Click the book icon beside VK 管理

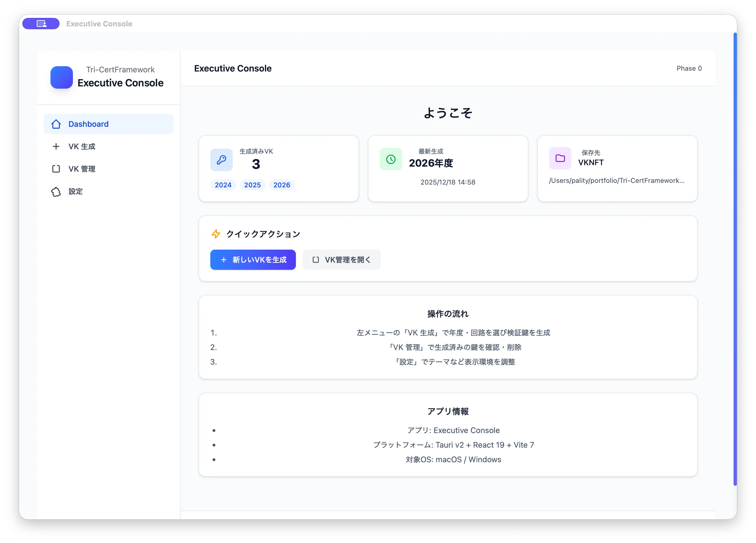[56, 169]
